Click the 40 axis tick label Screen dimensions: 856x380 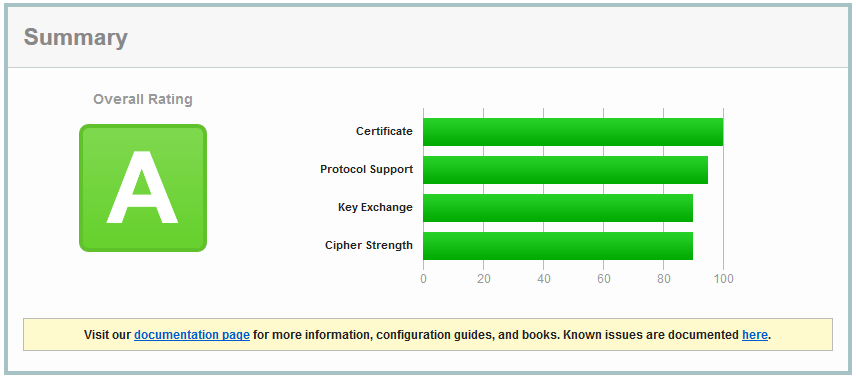(544, 279)
